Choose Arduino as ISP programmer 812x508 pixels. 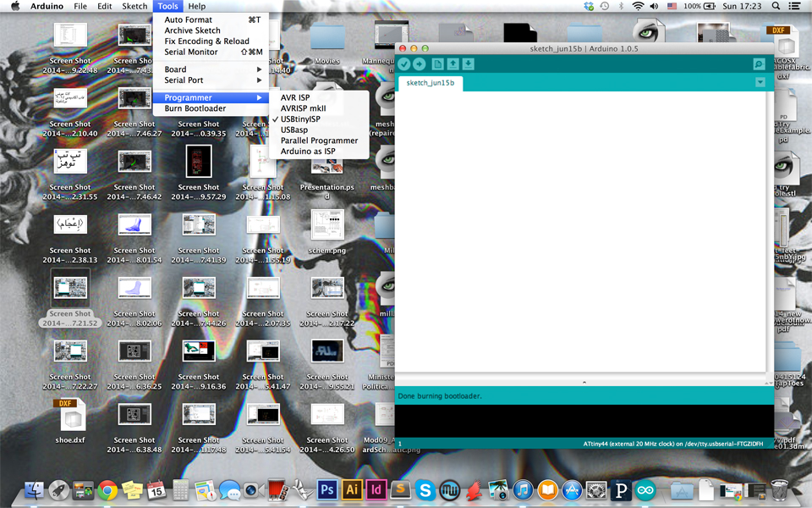pyautogui.click(x=319, y=151)
